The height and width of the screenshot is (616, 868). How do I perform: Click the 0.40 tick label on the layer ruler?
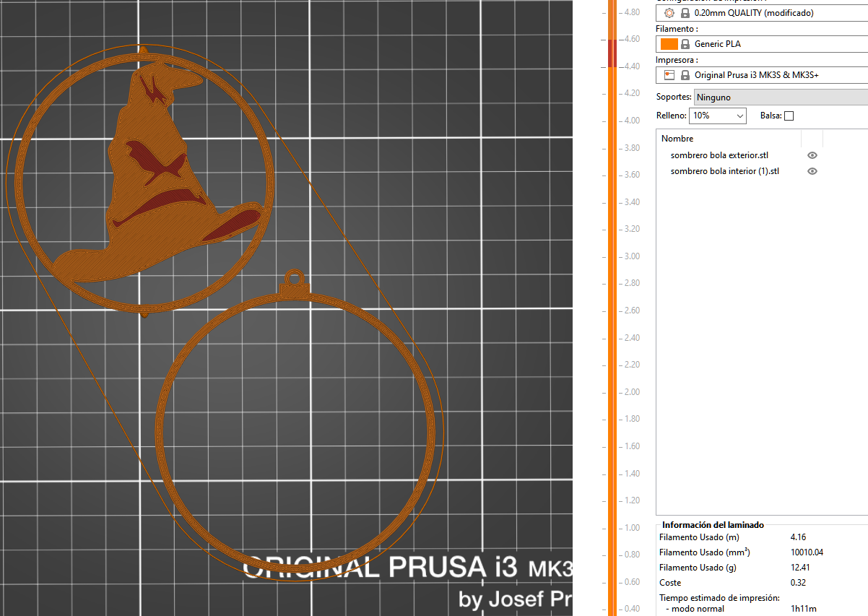click(633, 608)
